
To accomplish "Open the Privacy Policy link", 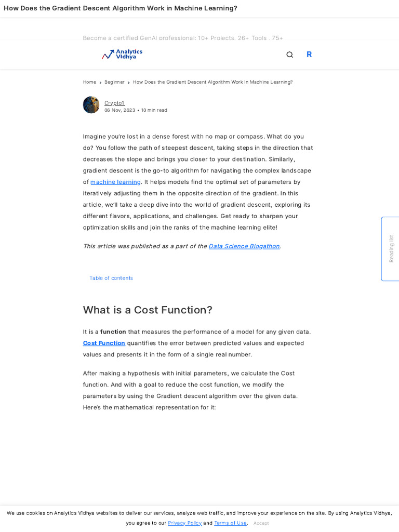I will point(184,523).
